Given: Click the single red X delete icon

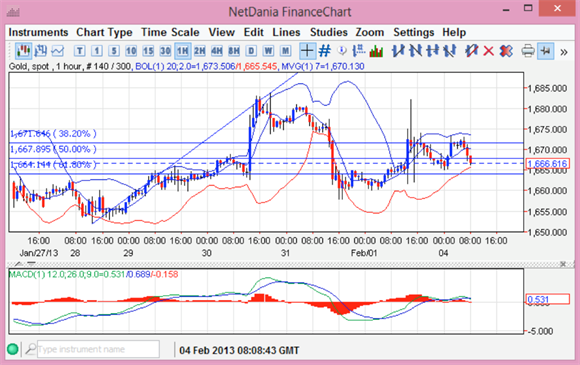Looking at the screenshot, I should click(489, 51).
